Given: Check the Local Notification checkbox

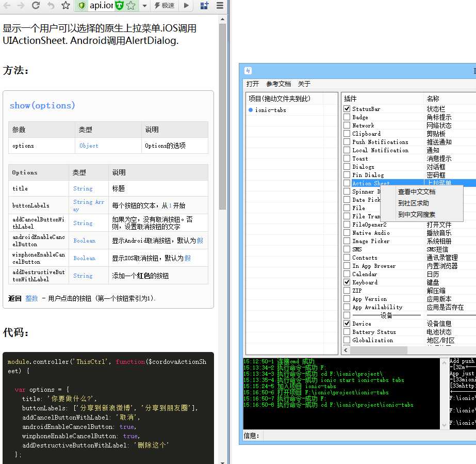Looking at the screenshot, I should tap(347, 150).
